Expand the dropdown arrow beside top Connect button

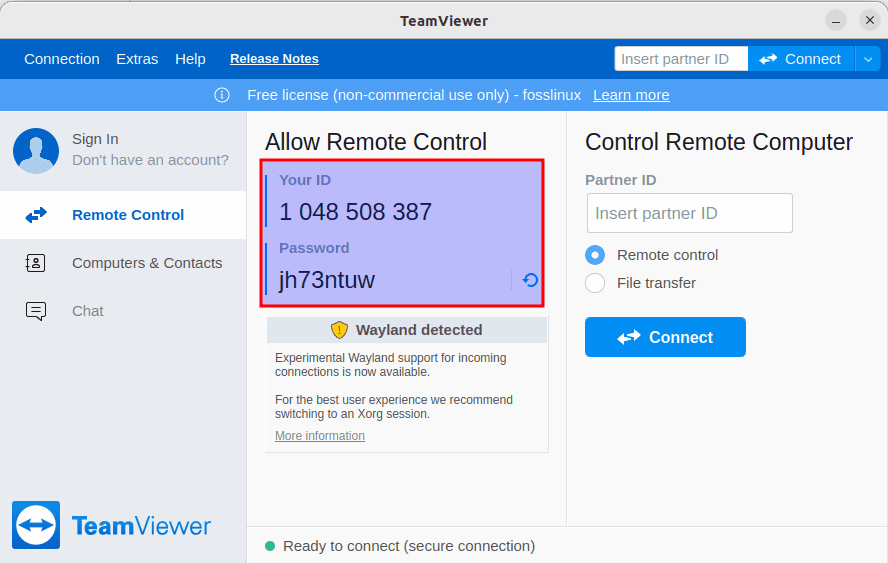(867, 59)
